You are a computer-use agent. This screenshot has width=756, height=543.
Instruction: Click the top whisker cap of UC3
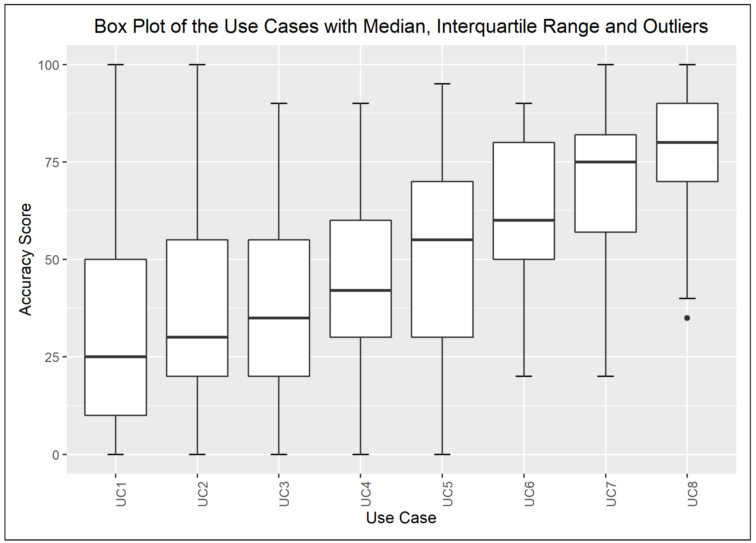point(279,104)
